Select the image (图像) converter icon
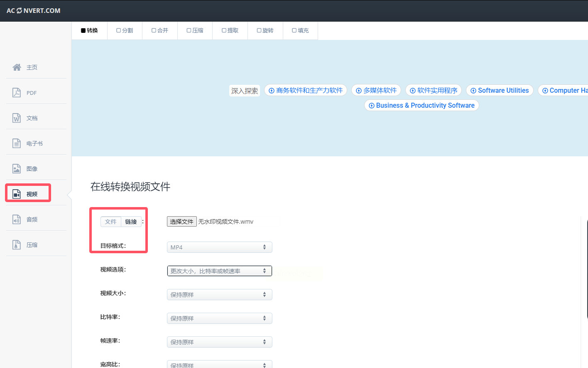This screenshot has height=368, width=588. [x=17, y=169]
